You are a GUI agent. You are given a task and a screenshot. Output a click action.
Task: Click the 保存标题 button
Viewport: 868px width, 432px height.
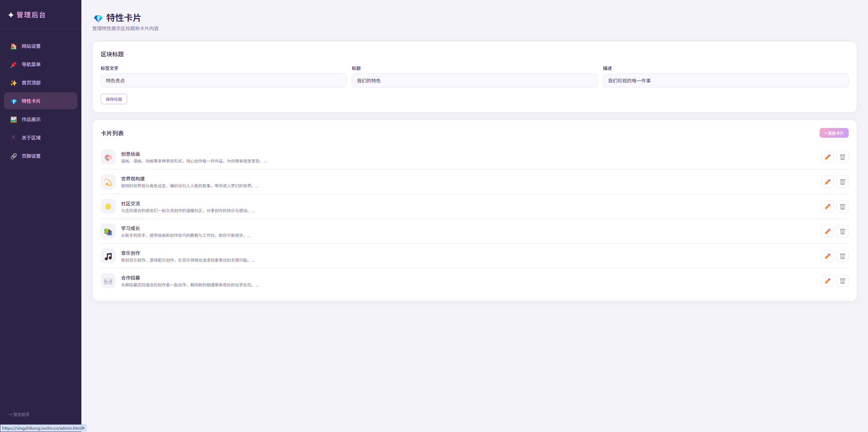click(x=114, y=99)
